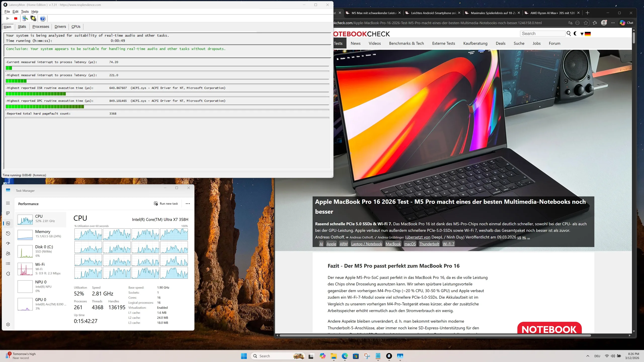Click the Notebookcheck Search input field
644x362 pixels.
click(543, 33)
